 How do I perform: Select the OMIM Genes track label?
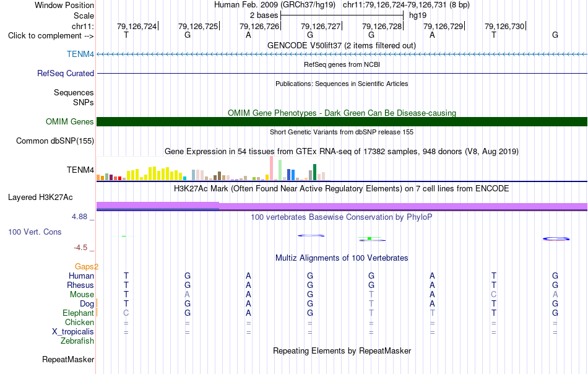tap(69, 121)
